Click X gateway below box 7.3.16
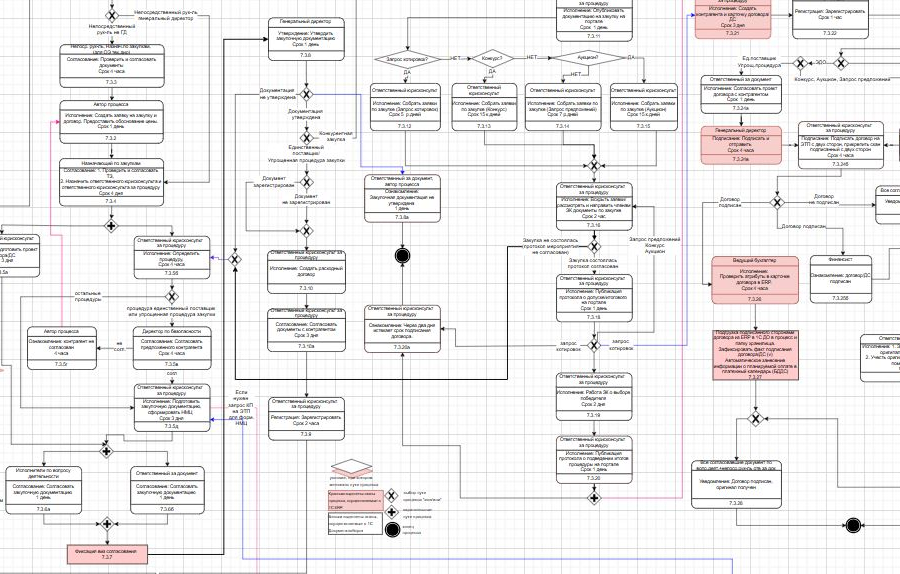 (x=595, y=247)
